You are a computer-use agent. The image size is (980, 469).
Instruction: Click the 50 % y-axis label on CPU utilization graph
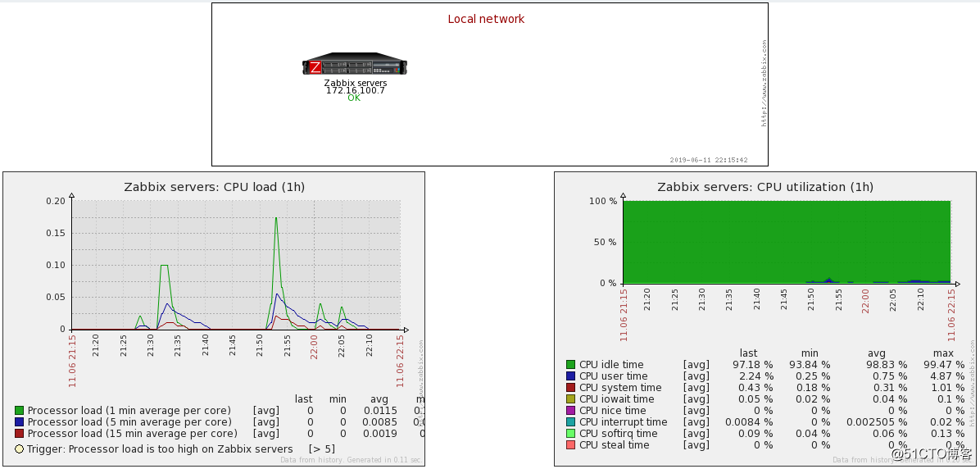(x=606, y=242)
